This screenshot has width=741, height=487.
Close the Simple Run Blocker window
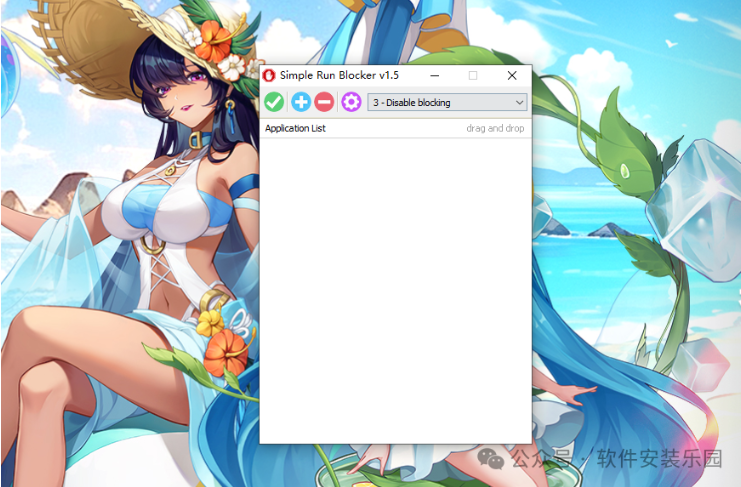512,75
